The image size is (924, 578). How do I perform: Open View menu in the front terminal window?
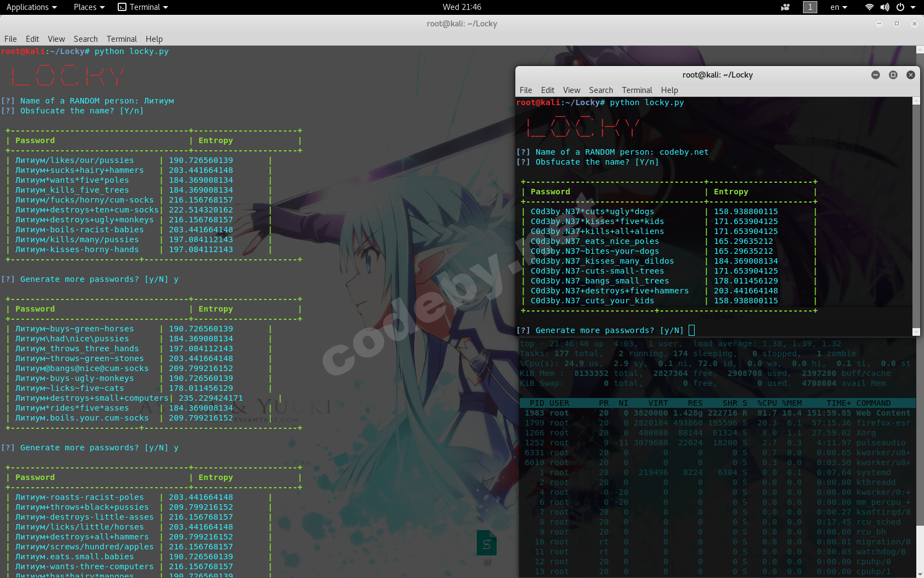click(571, 90)
